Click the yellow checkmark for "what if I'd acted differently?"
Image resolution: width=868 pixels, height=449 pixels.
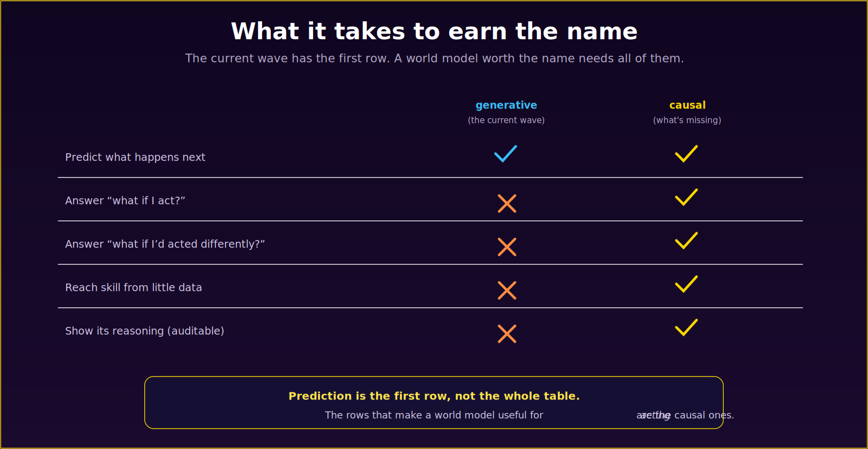click(x=686, y=241)
